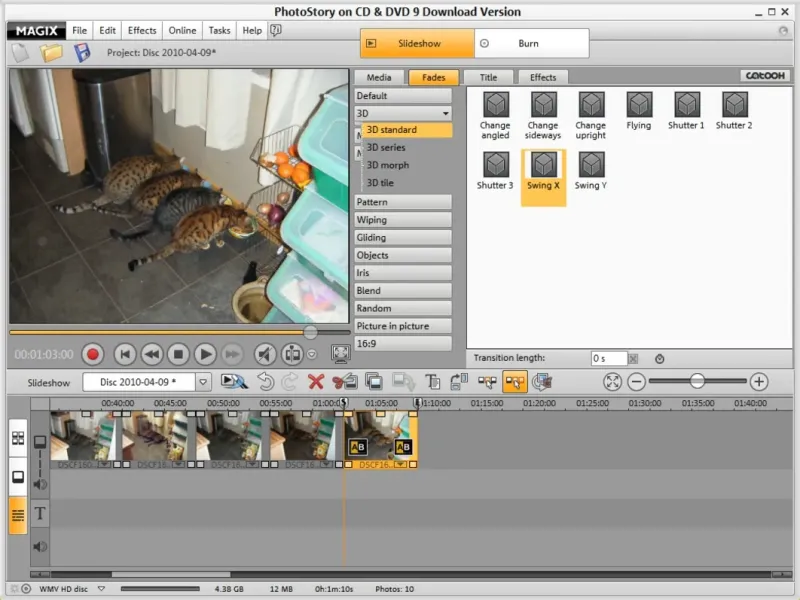Click the disc capacity bar in status bar
Viewport: 800px width, 600px height.
[x=160, y=589]
